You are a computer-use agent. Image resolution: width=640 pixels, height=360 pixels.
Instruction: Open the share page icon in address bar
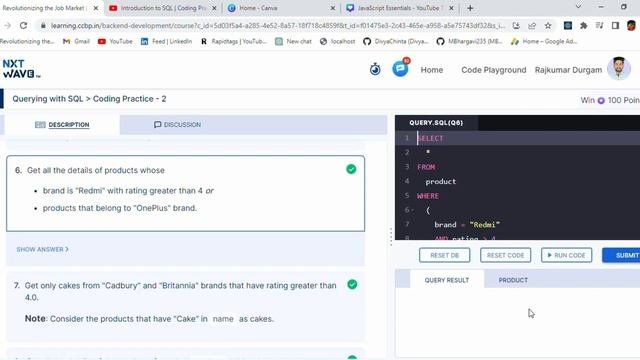click(532, 26)
